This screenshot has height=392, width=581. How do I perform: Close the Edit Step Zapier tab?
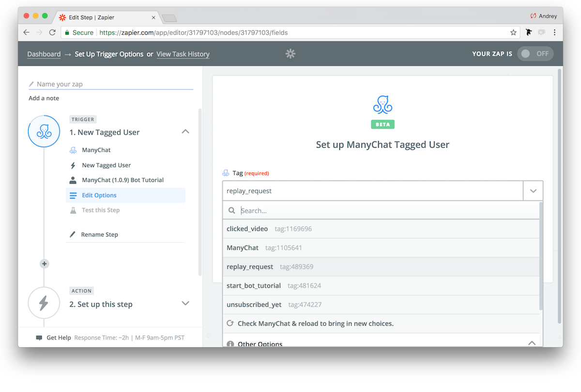click(x=154, y=17)
